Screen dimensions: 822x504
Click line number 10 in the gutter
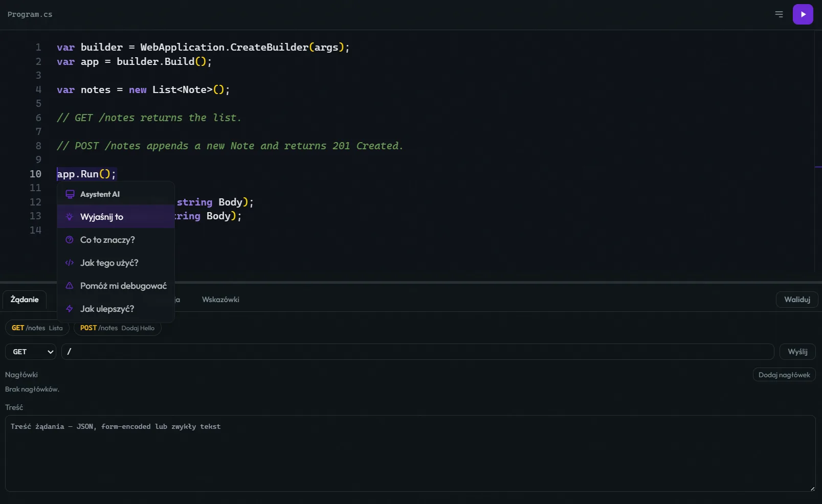pyautogui.click(x=35, y=174)
